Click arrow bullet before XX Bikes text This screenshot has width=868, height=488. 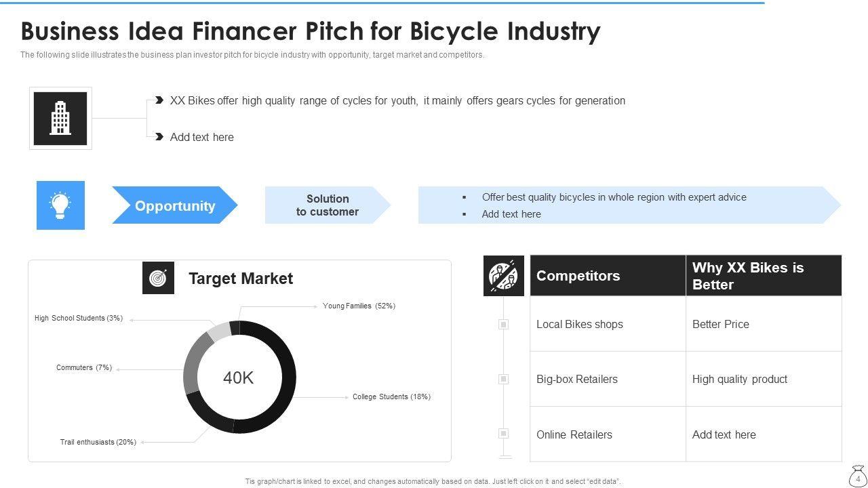159,100
